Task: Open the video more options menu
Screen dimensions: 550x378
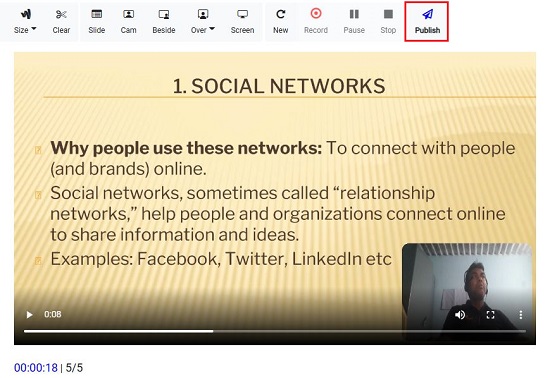Action: coord(521,315)
